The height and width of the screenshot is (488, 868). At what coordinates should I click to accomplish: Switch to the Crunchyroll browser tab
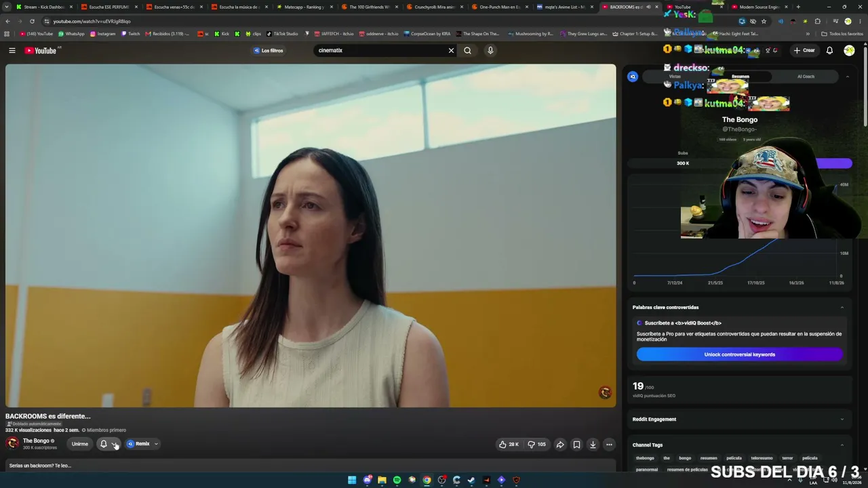click(x=434, y=7)
